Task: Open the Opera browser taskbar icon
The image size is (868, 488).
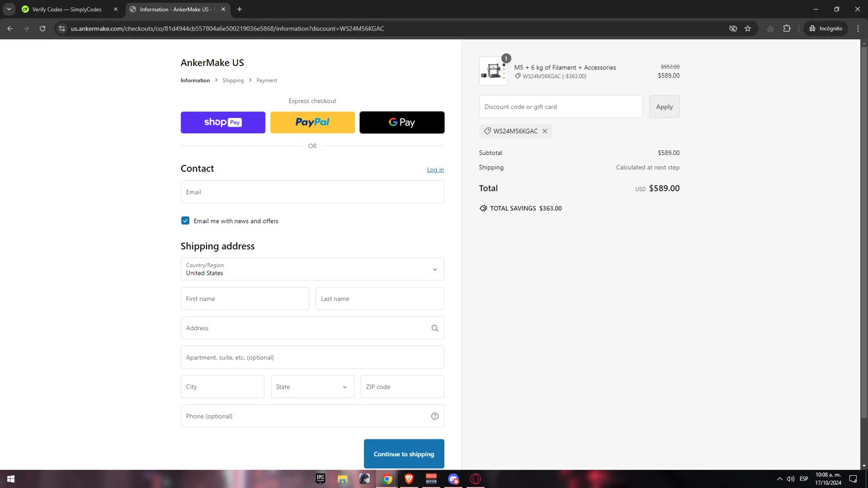Action: [476, 479]
